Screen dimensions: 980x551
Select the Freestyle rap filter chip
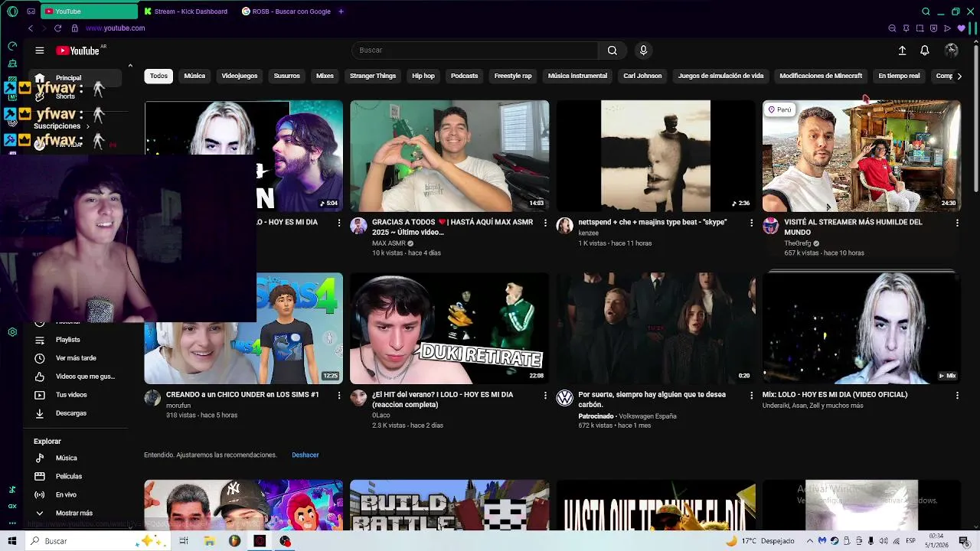pyautogui.click(x=513, y=76)
